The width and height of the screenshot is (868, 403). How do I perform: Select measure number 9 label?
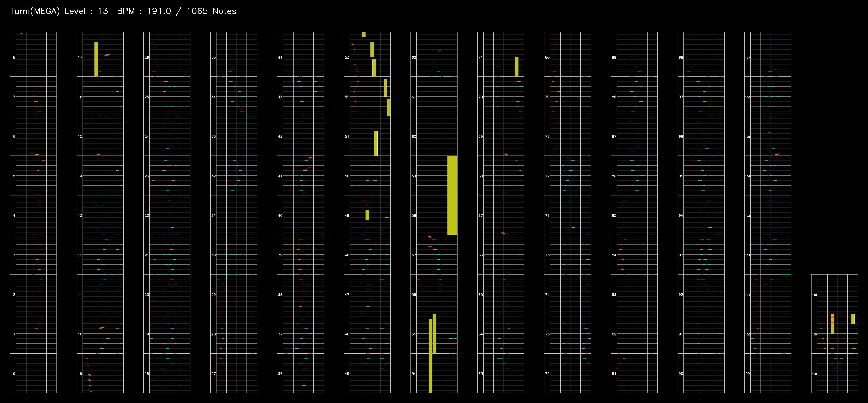point(81,373)
